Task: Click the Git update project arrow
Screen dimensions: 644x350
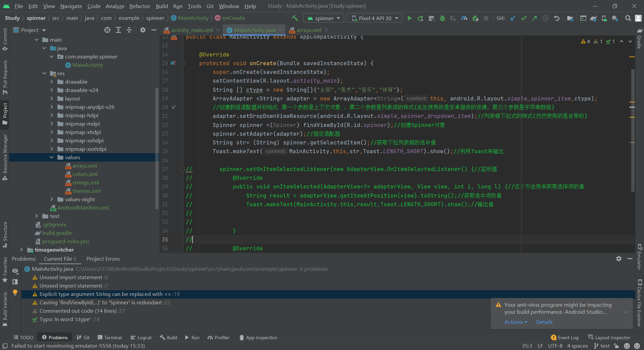Action: tap(513, 18)
